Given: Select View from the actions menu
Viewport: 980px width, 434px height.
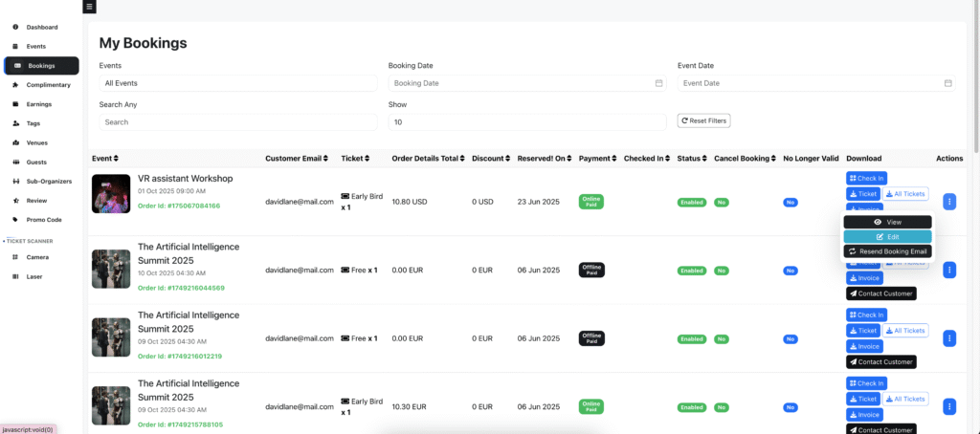Looking at the screenshot, I should point(887,222).
